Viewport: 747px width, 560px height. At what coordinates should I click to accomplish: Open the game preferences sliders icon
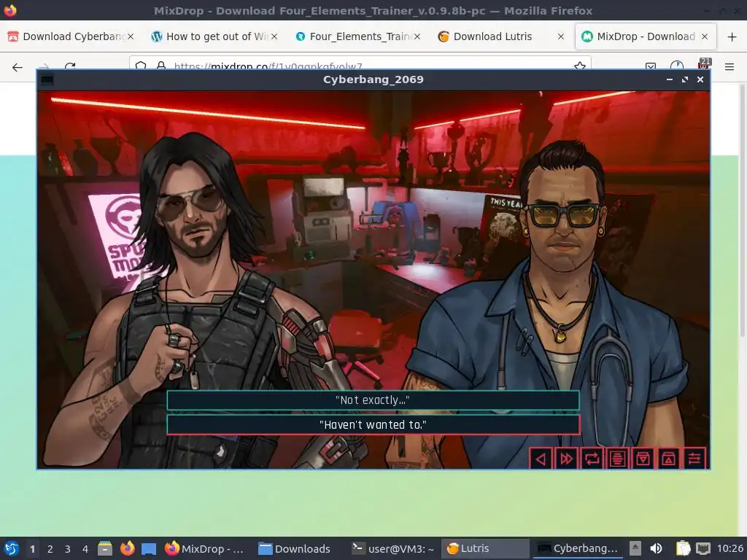coord(694,459)
